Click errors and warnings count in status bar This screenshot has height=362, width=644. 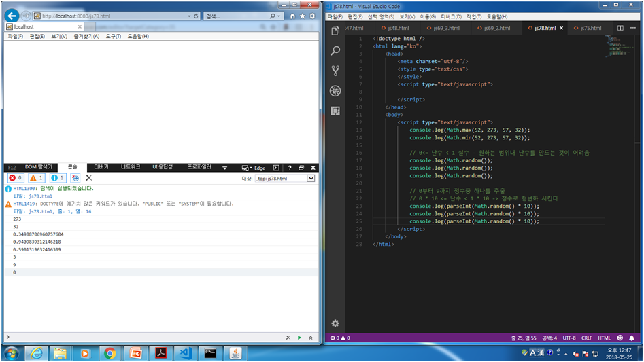coord(340,338)
